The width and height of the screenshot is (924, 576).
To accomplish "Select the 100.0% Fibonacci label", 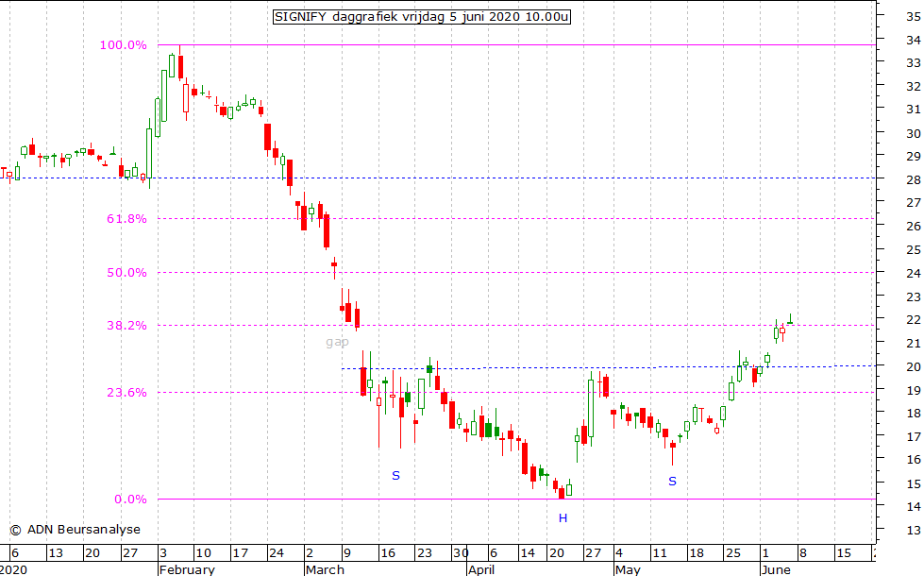I will point(123,44).
